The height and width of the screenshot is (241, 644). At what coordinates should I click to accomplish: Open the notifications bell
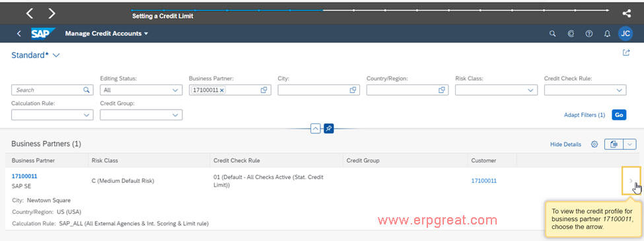[x=607, y=34]
